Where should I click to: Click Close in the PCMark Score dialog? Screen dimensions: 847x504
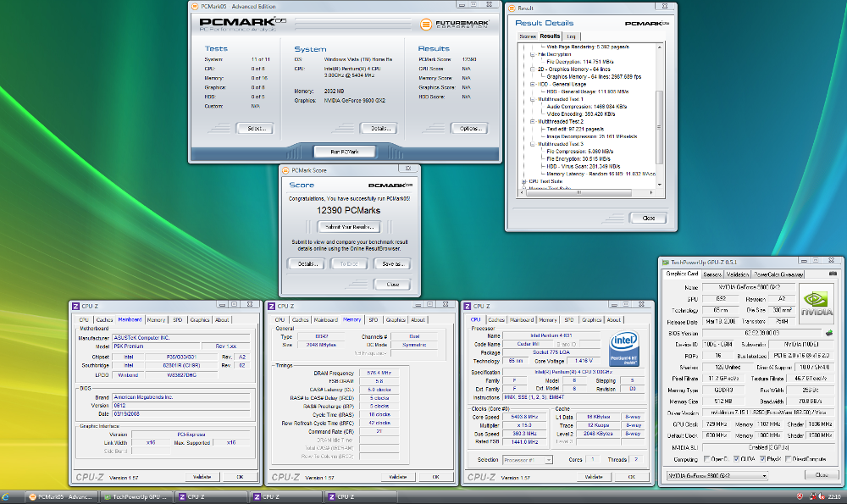[392, 284]
